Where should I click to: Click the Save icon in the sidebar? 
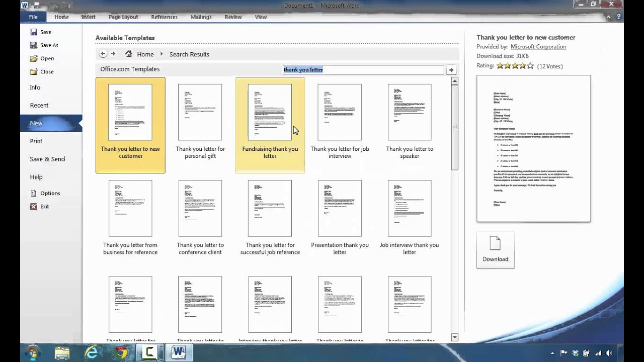pyautogui.click(x=34, y=32)
